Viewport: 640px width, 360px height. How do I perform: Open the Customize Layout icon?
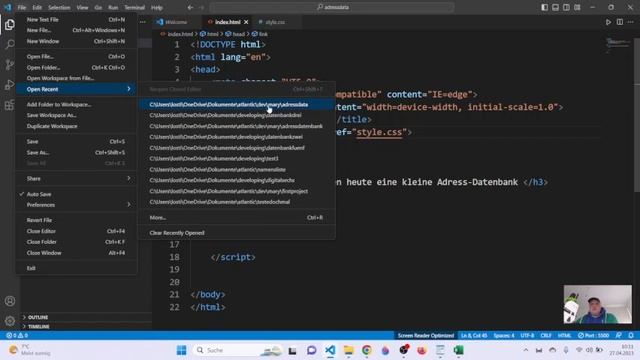577,7
